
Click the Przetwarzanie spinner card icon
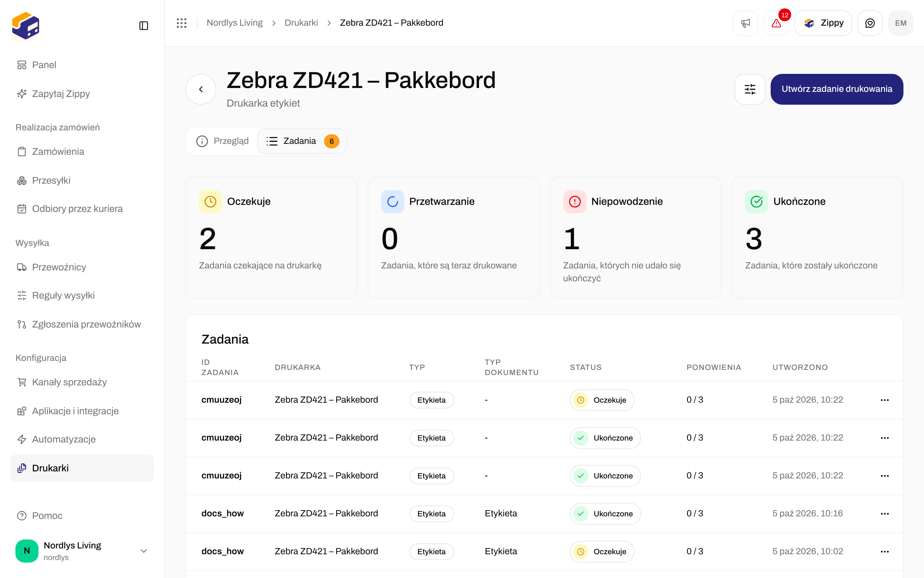(x=392, y=201)
